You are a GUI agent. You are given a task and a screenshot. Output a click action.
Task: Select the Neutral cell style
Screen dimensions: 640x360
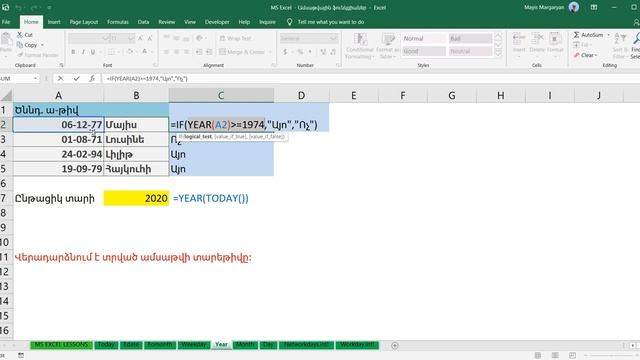(x=470, y=51)
